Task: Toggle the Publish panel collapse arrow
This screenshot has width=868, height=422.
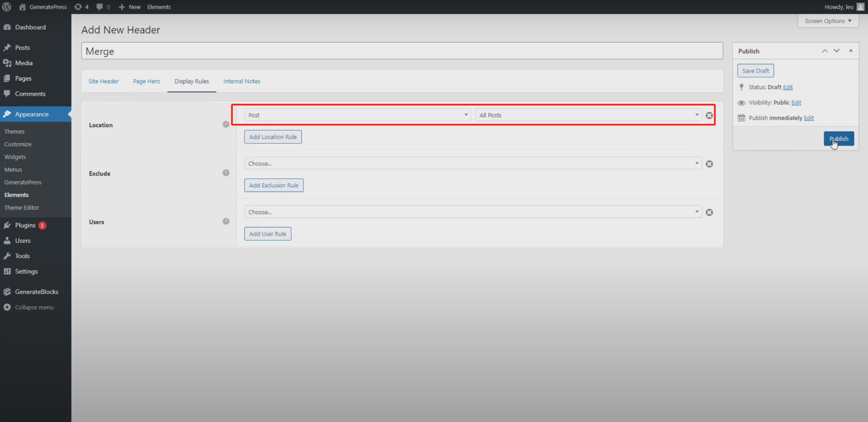Action: [851, 51]
